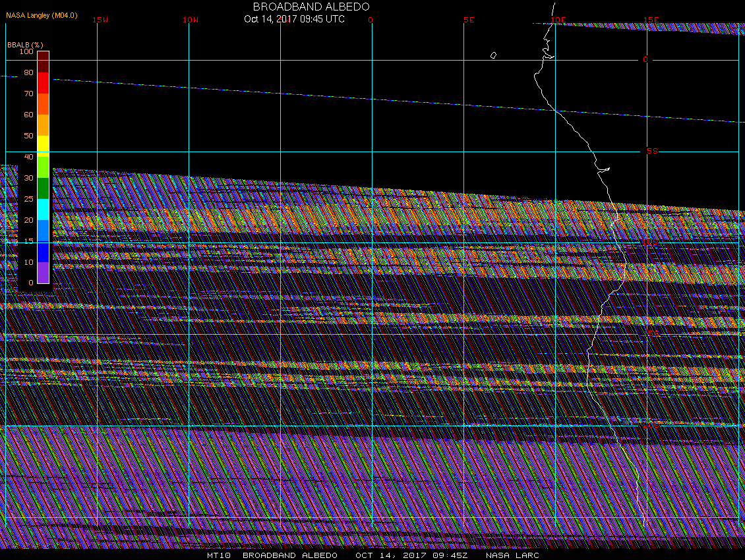This screenshot has width=745, height=560.
Task: Click the 60 tick on the color scale
Action: (28, 115)
